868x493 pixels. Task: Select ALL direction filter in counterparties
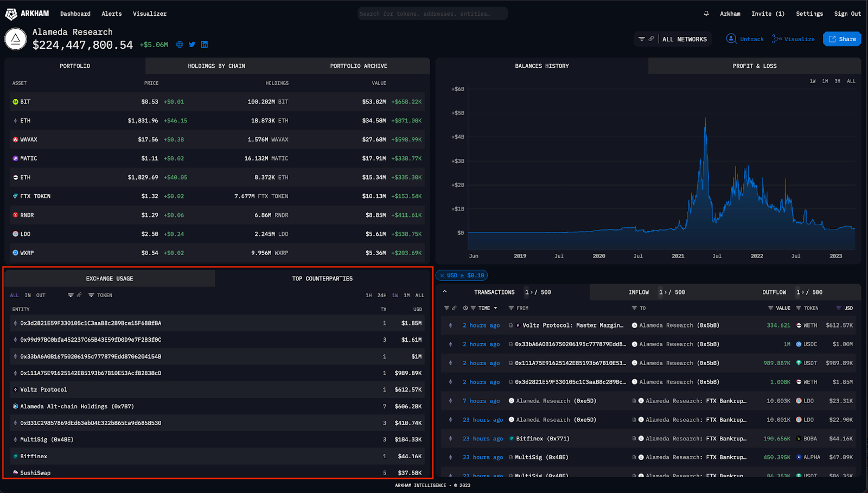[x=14, y=296]
